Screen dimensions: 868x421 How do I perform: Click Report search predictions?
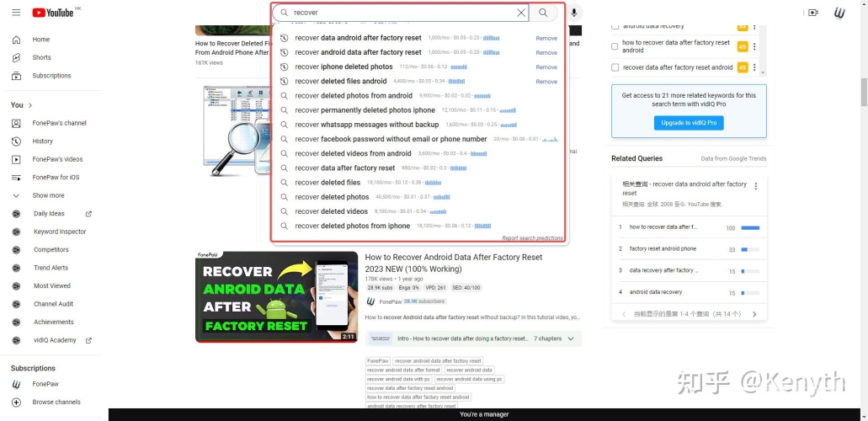[533, 238]
